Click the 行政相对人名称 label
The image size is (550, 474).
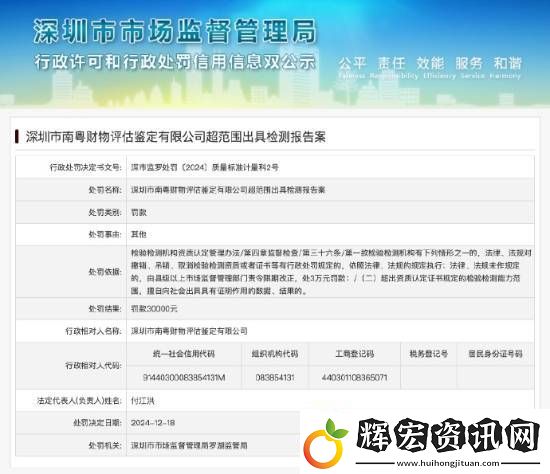tap(93, 331)
